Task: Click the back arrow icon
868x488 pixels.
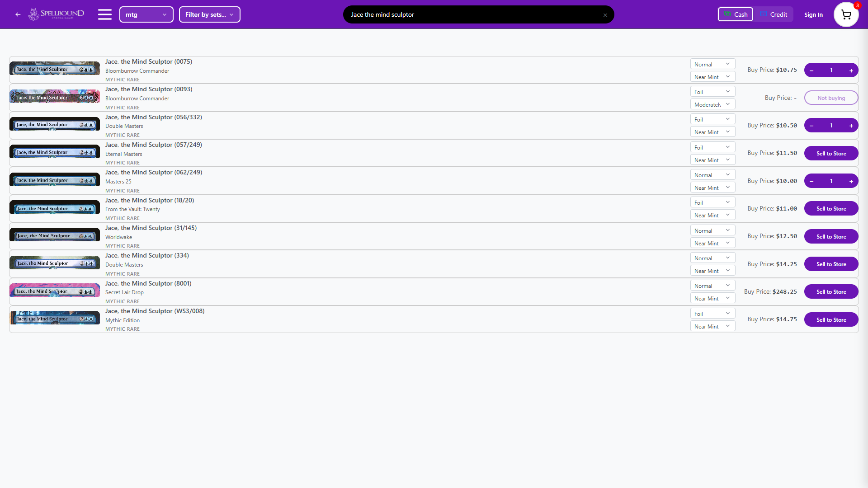Action: pyautogui.click(x=18, y=14)
